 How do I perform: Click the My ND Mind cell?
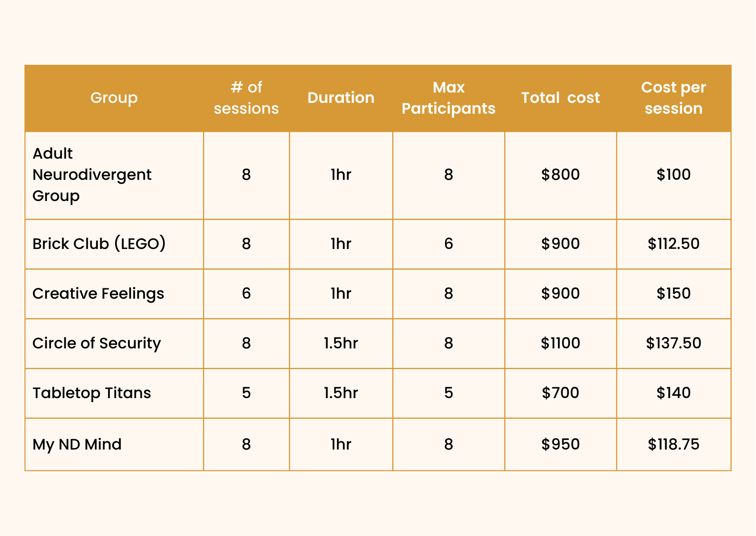pyautogui.click(x=77, y=444)
